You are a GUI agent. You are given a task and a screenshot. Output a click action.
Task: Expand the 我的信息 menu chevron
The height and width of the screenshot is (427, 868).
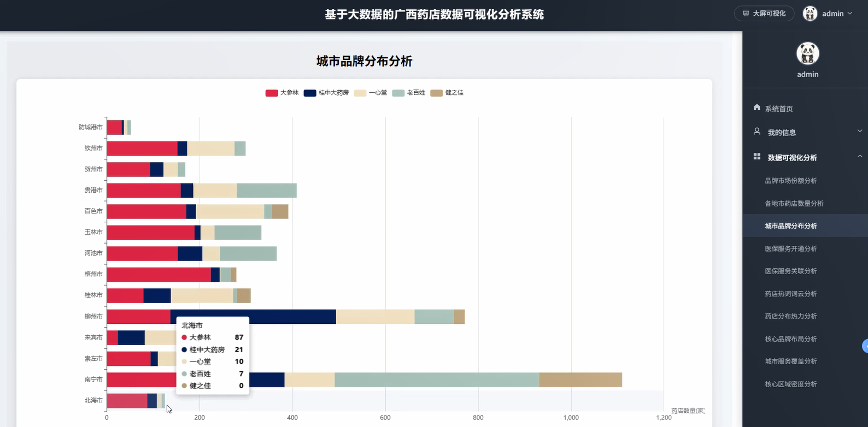pyautogui.click(x=859, y=131)
